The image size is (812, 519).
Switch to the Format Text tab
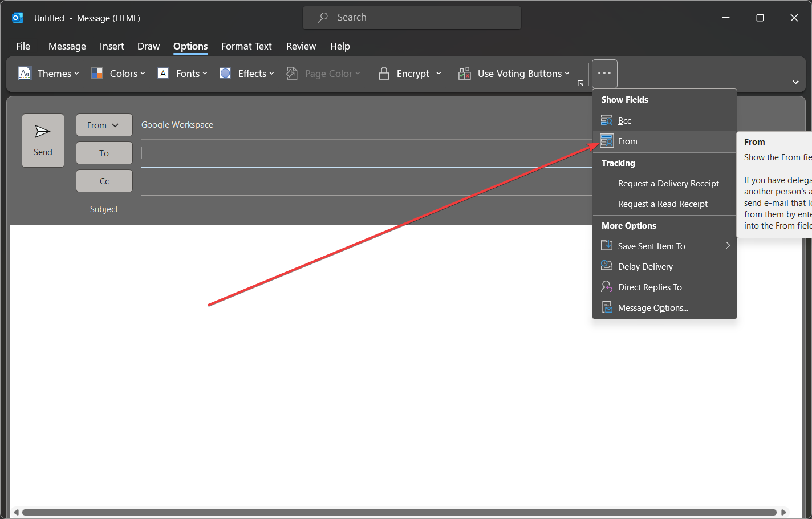246,46
